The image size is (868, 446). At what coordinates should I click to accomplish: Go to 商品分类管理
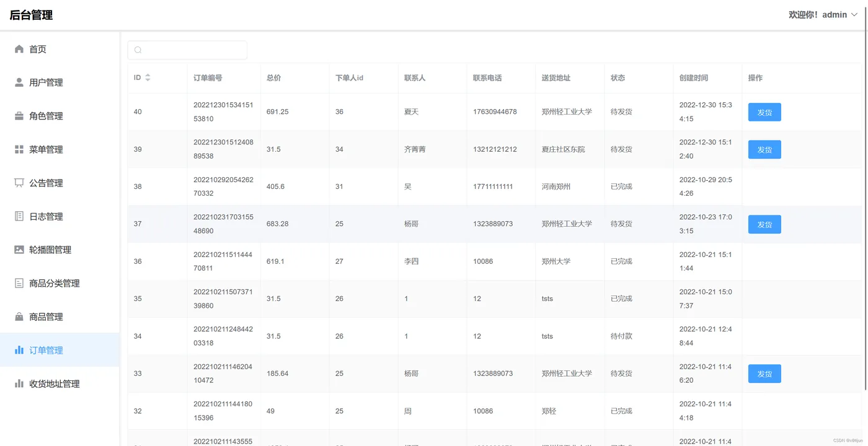click(60, 283)
